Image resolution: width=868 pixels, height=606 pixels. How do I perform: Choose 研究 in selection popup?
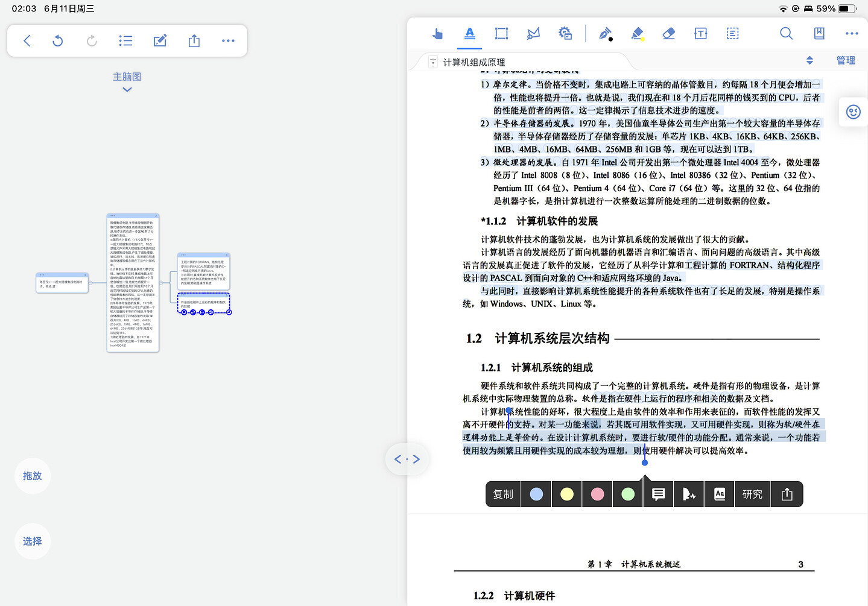click(752, 494)
